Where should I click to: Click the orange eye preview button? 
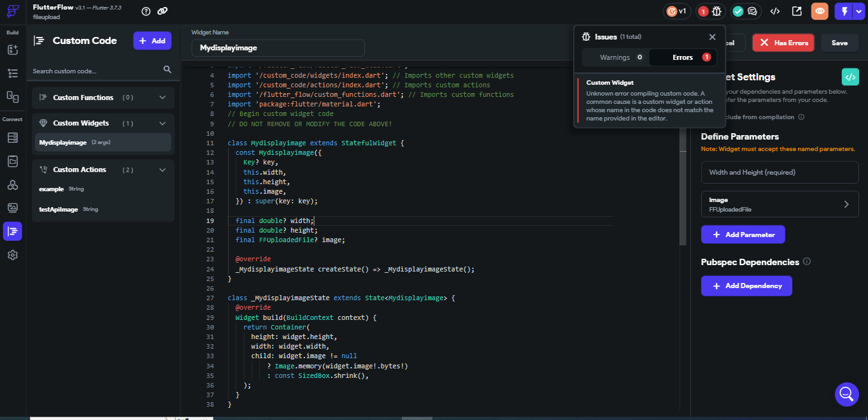(x=820, y=11)
